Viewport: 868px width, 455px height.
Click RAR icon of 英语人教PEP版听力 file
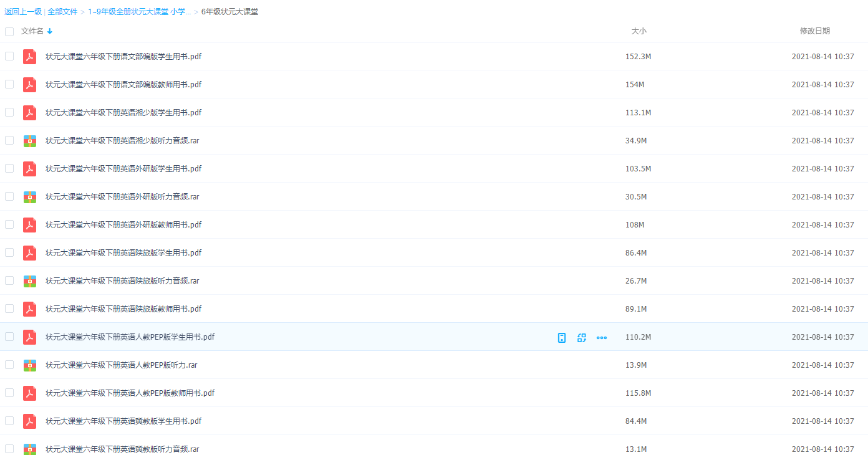[x=30, y=365]
